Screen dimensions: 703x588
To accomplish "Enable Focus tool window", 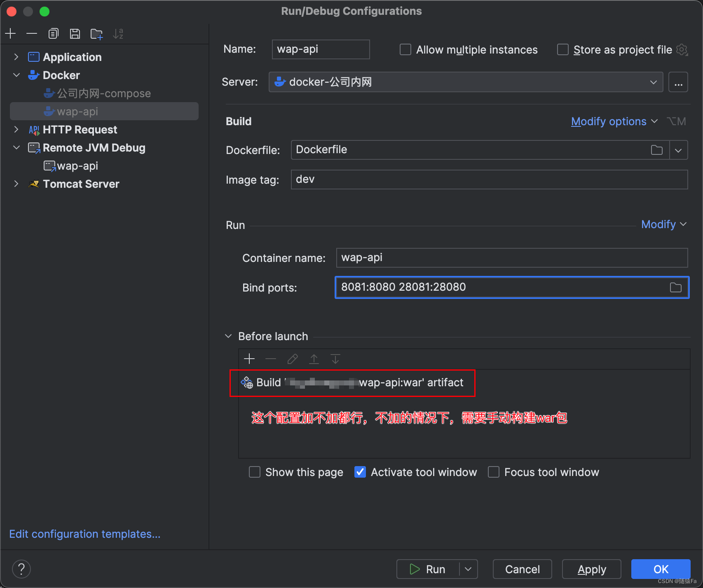I will 493,472.
